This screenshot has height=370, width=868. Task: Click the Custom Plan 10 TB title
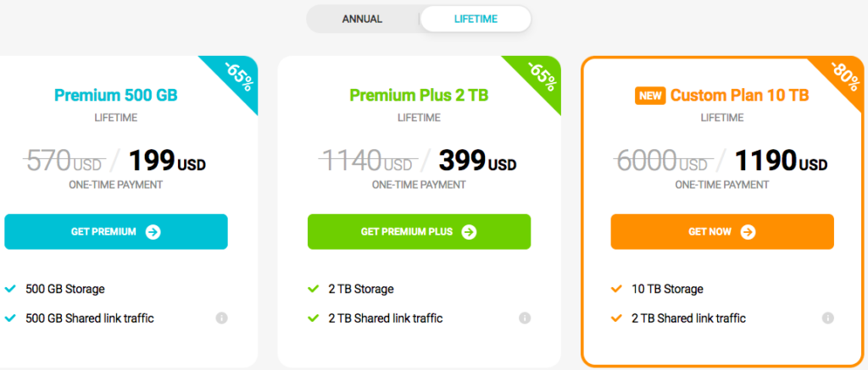coord(739,95)
